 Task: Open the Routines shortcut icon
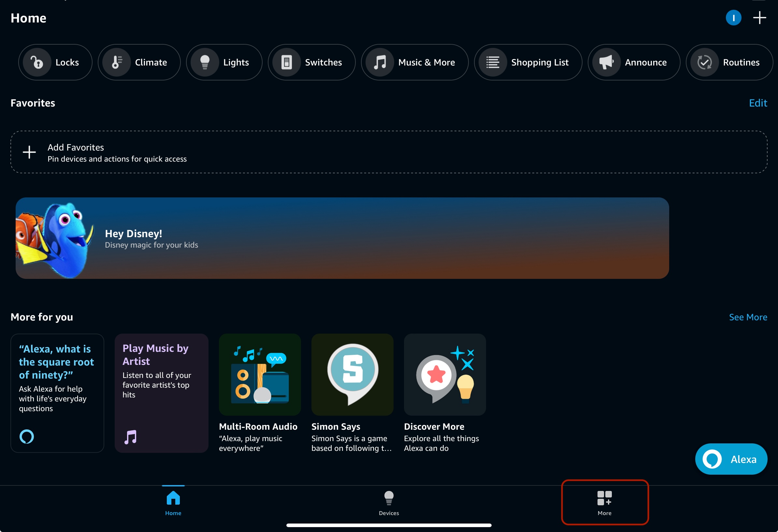(x=705, y=62)
